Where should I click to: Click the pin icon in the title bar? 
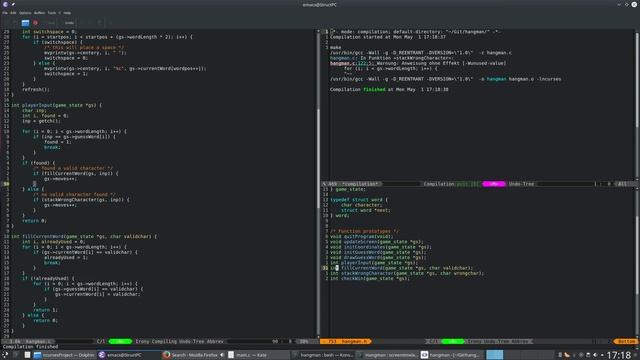(13, 4)
